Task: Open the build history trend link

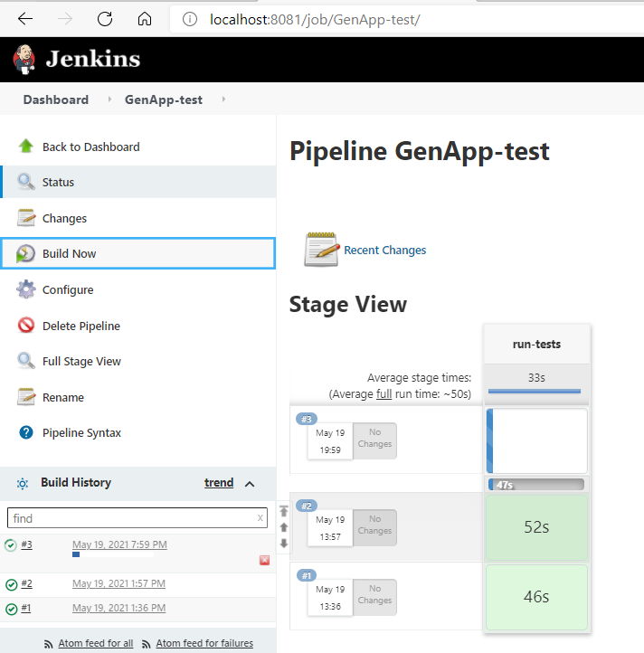Action: (219, 483)
